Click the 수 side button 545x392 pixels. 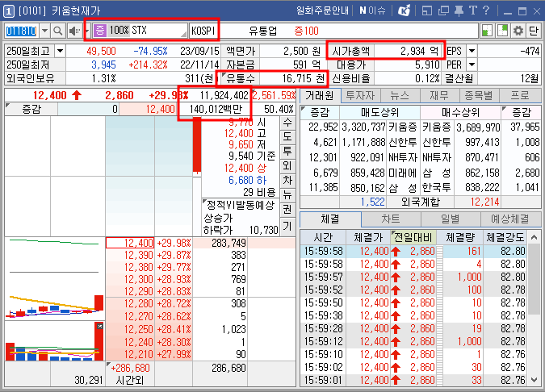[x=287, y=123]
